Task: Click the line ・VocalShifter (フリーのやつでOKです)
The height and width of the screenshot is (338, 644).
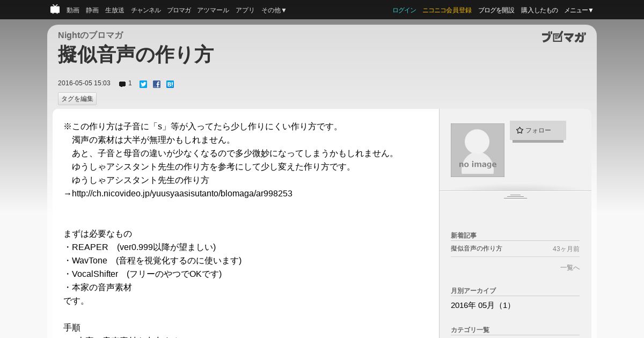Action: pos(143,274)
